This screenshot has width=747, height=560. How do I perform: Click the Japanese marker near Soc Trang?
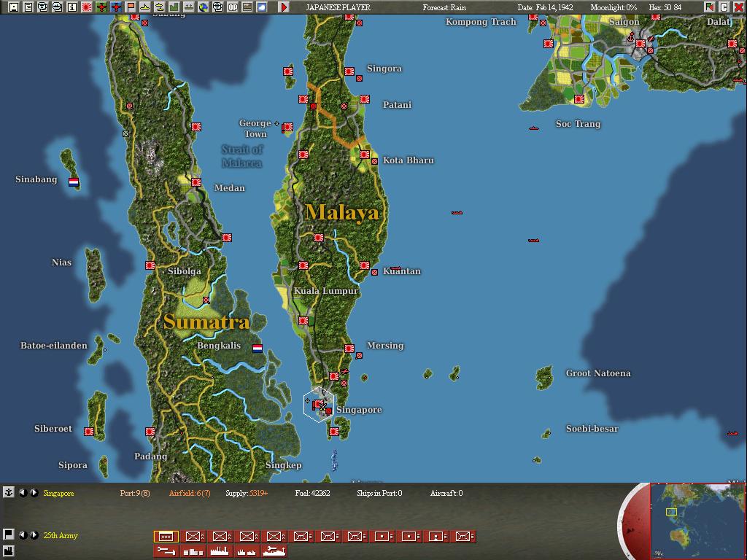tap(579, 99)
